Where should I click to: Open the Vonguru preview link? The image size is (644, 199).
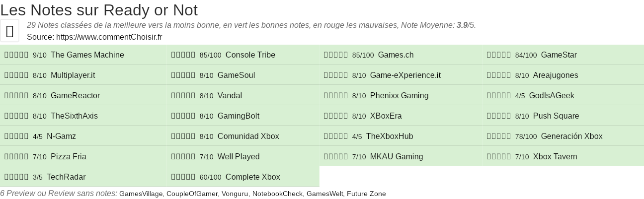click(x=235, y=194)
